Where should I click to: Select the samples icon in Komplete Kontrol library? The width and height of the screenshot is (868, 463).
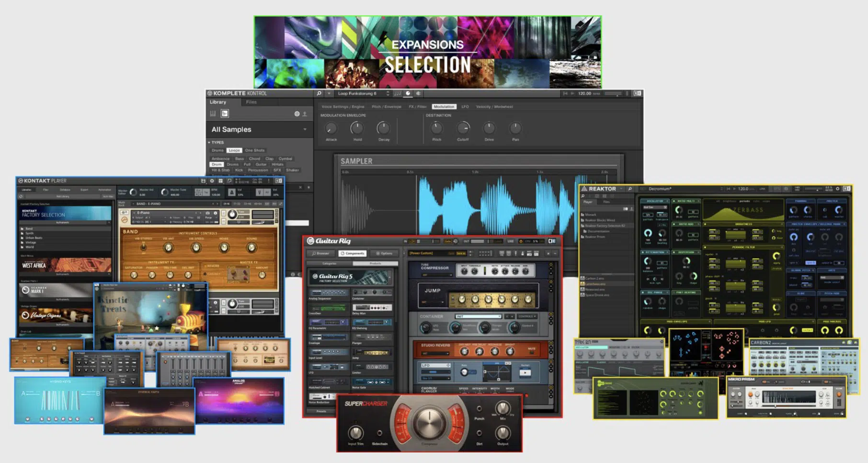click(x=225, y=114)
